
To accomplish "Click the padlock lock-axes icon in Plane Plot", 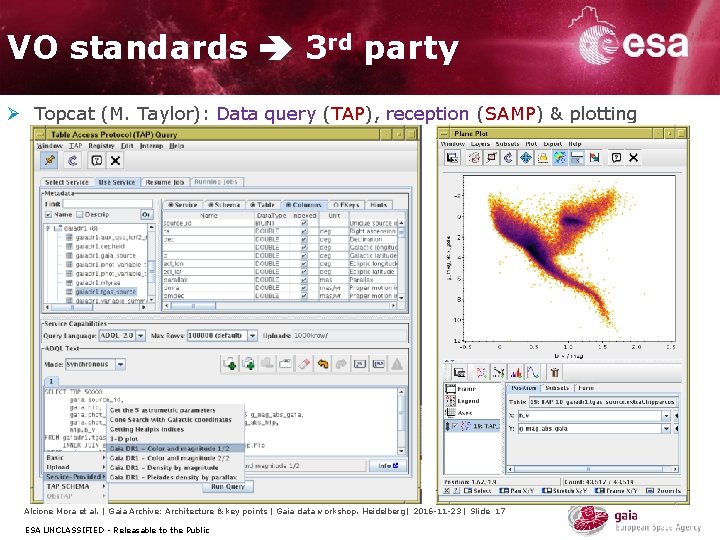I will click(542, 158).
